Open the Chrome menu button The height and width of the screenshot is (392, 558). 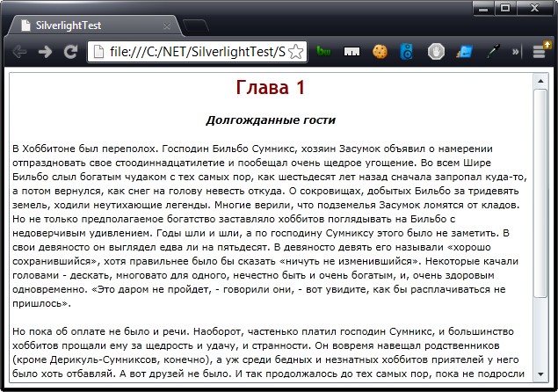pos(540,52)
